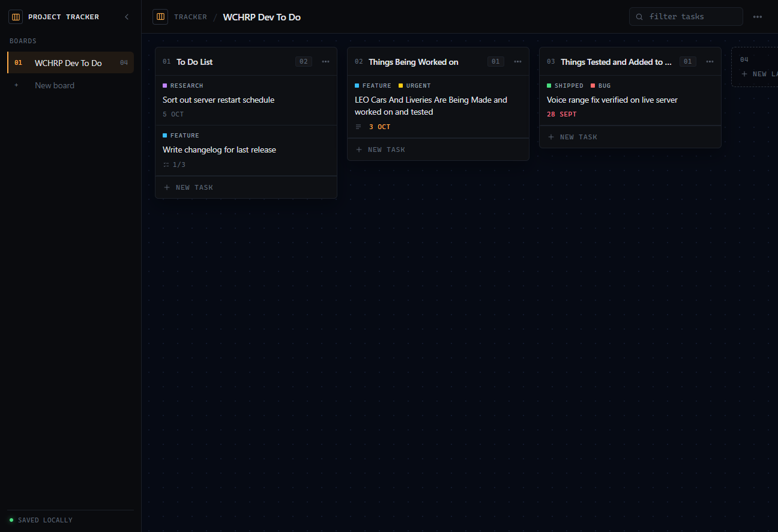Add a New Task to Things Tested column

pos(630,137)
